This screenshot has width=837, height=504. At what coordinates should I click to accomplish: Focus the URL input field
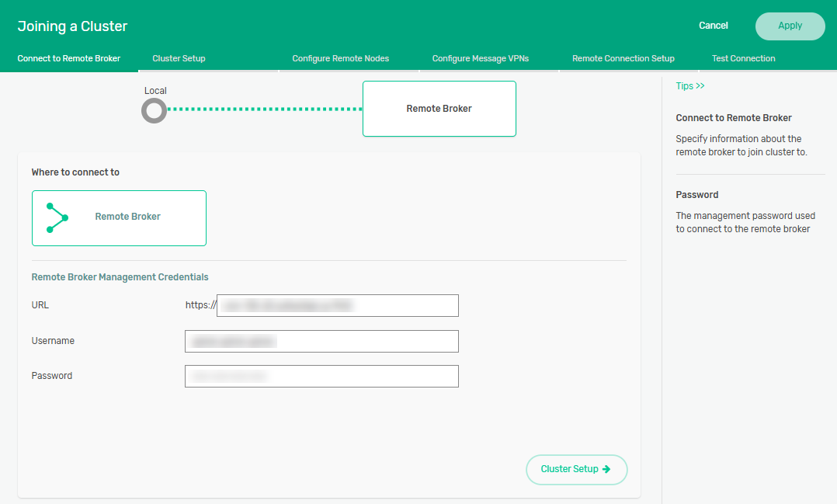tap(337, 305)
